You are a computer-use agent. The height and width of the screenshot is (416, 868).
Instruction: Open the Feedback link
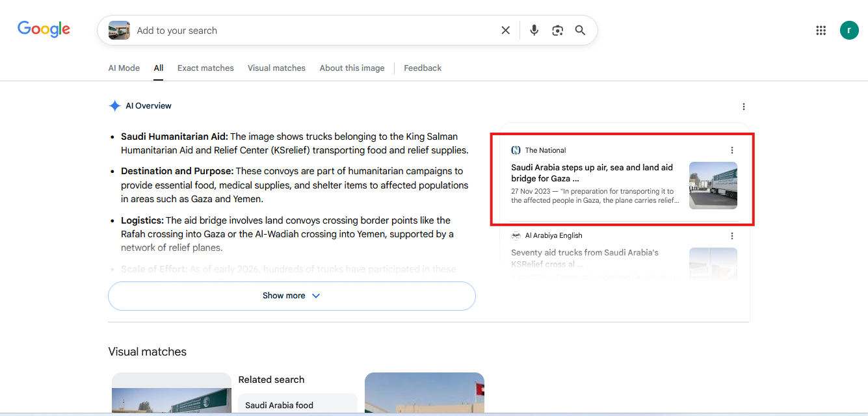(x=423, y=68)
